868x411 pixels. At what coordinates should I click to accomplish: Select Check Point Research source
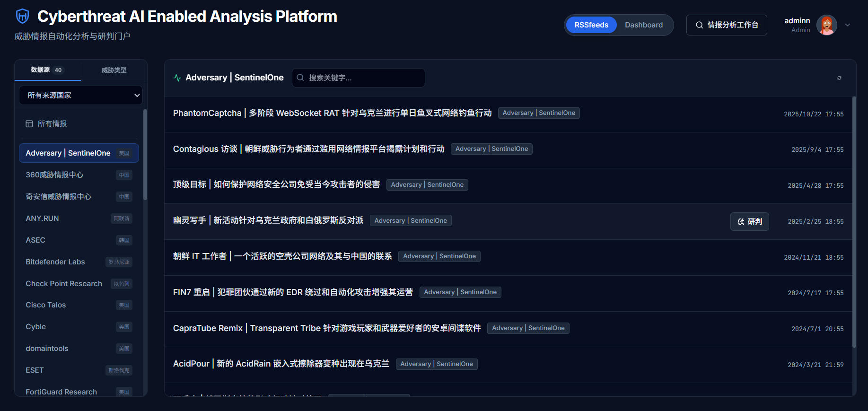(79, 284)
